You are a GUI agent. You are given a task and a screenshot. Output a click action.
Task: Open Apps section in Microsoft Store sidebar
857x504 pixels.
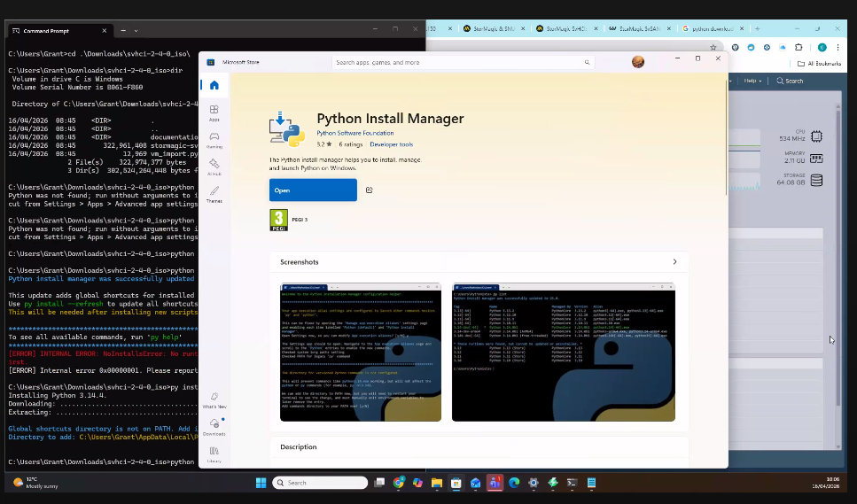pos(214,113)
